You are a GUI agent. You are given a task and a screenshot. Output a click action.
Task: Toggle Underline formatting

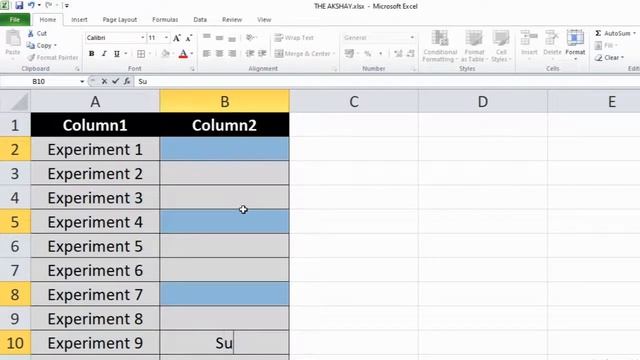point(117,53)
